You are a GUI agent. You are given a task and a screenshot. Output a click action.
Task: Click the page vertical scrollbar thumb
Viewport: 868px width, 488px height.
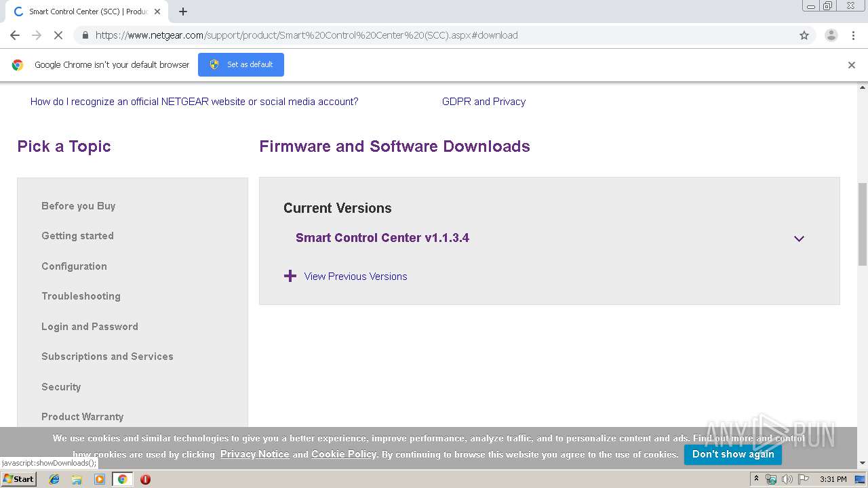tap(863, 224)
